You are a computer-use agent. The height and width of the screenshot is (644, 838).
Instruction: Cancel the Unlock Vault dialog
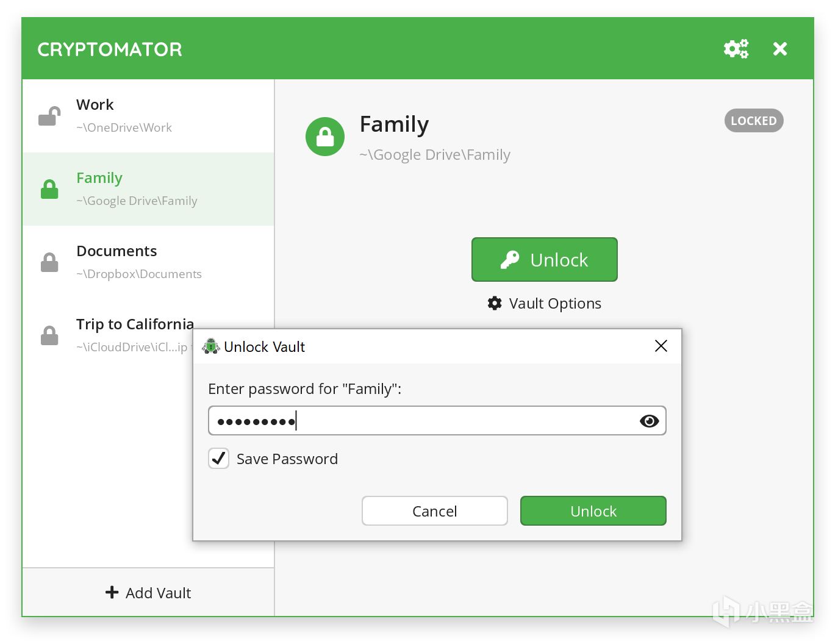[434, 510]
